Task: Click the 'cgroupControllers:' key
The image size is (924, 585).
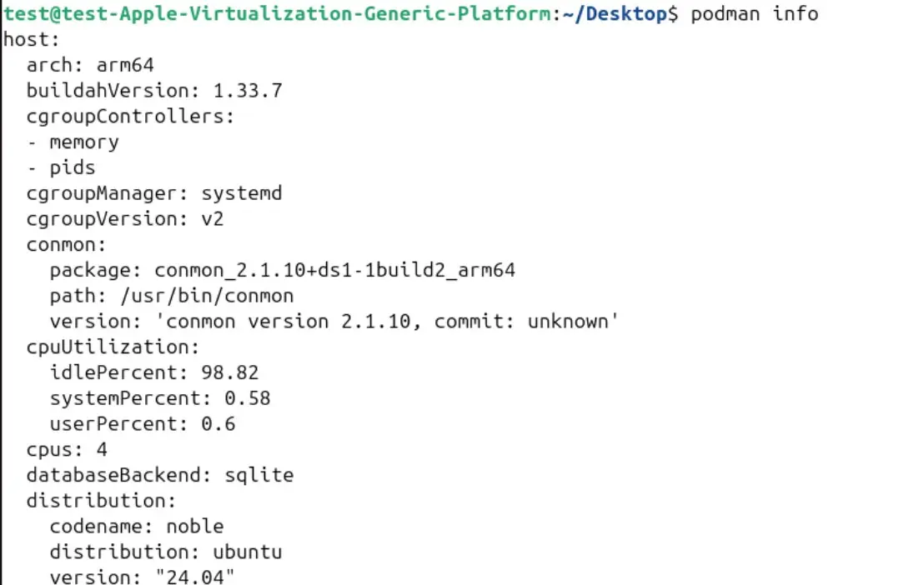Action: coord(131,117)
